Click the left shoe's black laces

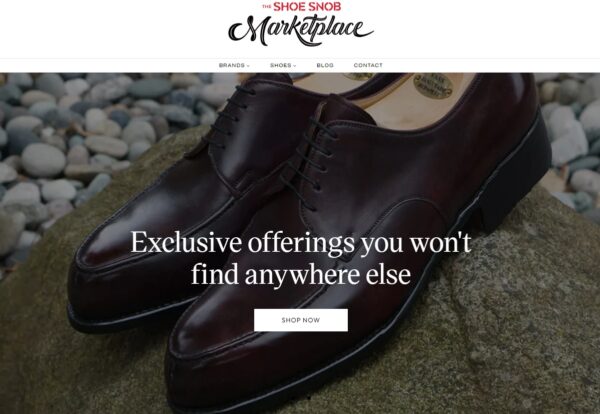(228, 117)
